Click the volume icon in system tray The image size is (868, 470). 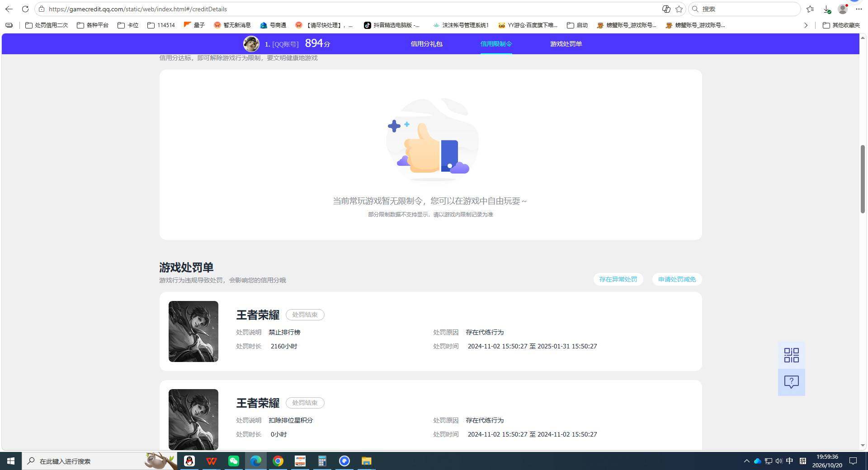pyautogui.click(x=778, y=461)
